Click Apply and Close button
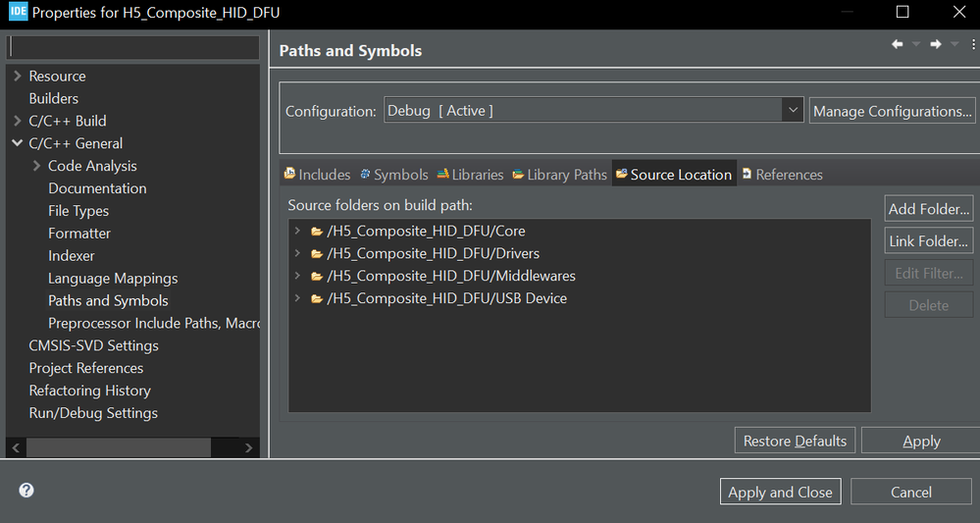The height and width of the screenshot is (523, 980). pos(780,493)
